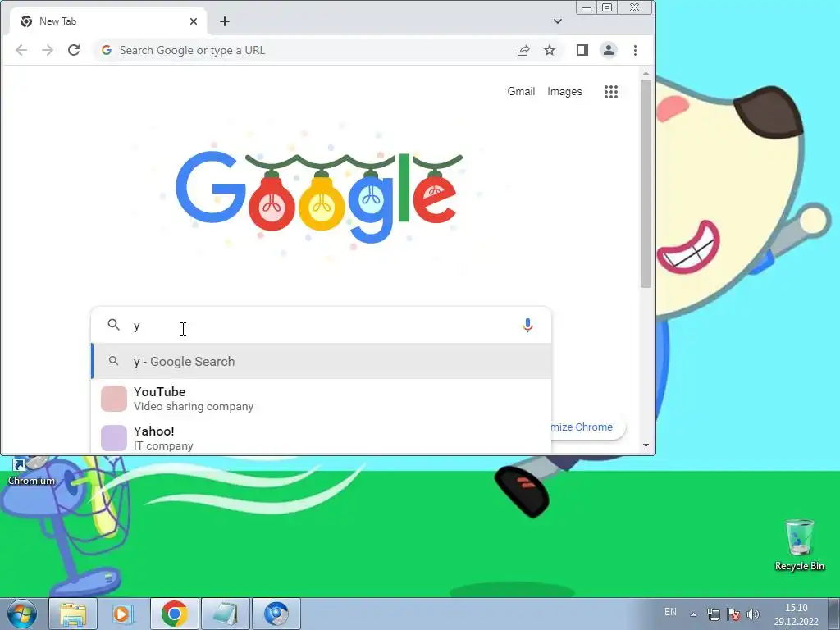
Task: Go back with the browser back arrow
Action: click(21, 50)
